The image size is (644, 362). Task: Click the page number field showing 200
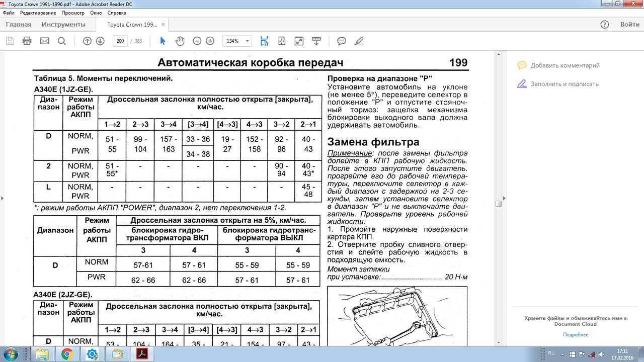[120, 41]
